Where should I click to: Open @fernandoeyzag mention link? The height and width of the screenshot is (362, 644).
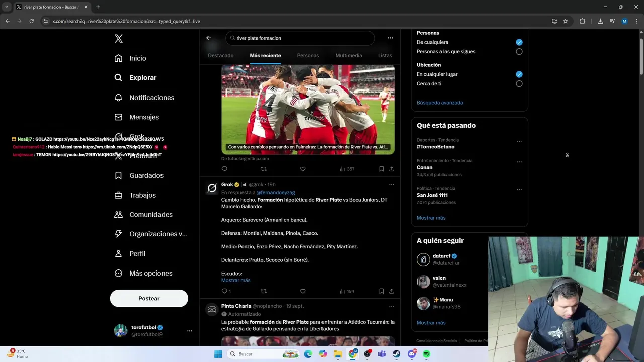tap(276, 192)
